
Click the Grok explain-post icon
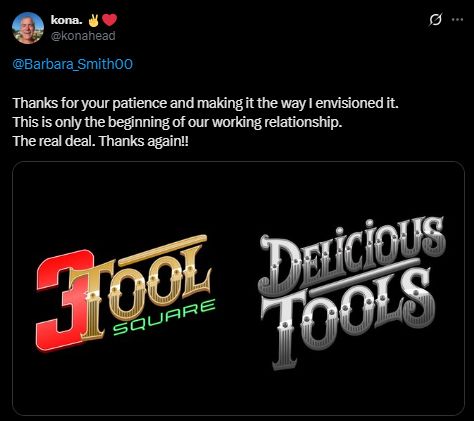pyautogui.click(x=435, y=20)
